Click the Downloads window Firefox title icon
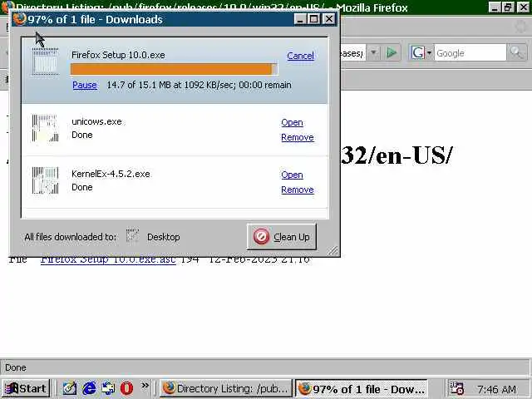The height and width of the screenshot is (399, 532). click(x=20, y=18)
